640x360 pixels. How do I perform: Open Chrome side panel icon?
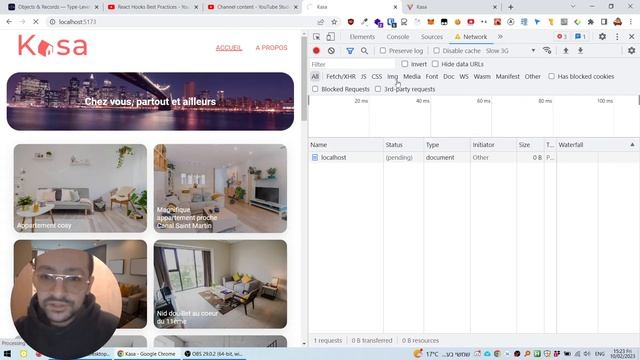click(x=604, y=22)
